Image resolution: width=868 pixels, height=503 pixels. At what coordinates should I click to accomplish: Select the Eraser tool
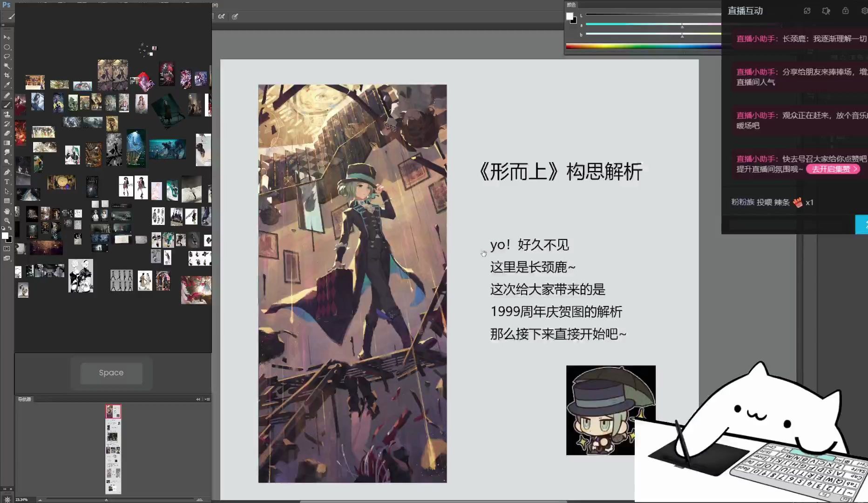point(7,134)
